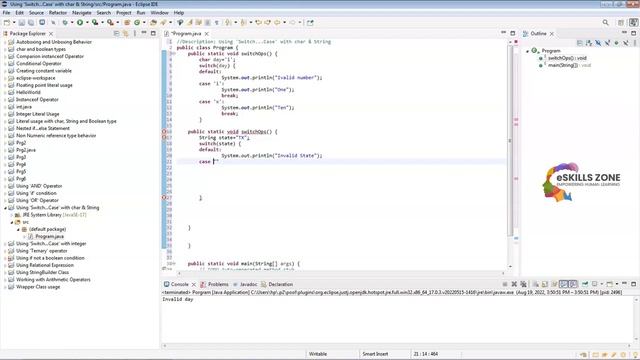
Task: Toggle Hide Non-Public Members in Outline
Action: pos(616,43)
